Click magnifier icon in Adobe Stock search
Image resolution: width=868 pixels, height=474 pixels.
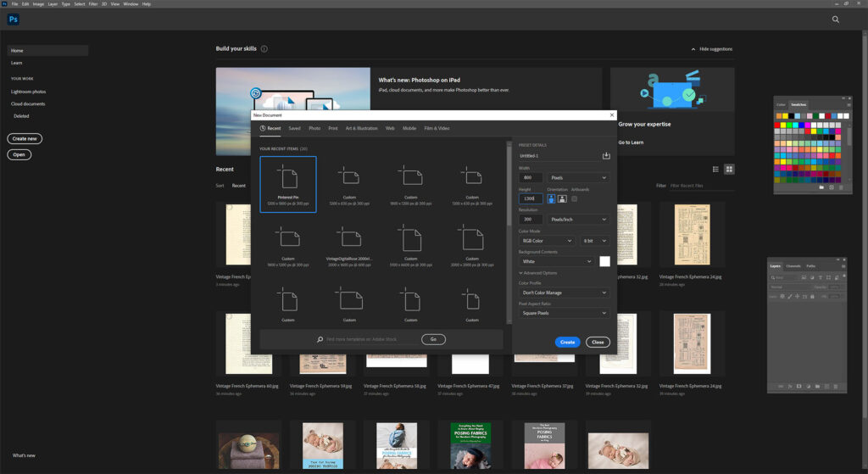pos(320,339)
